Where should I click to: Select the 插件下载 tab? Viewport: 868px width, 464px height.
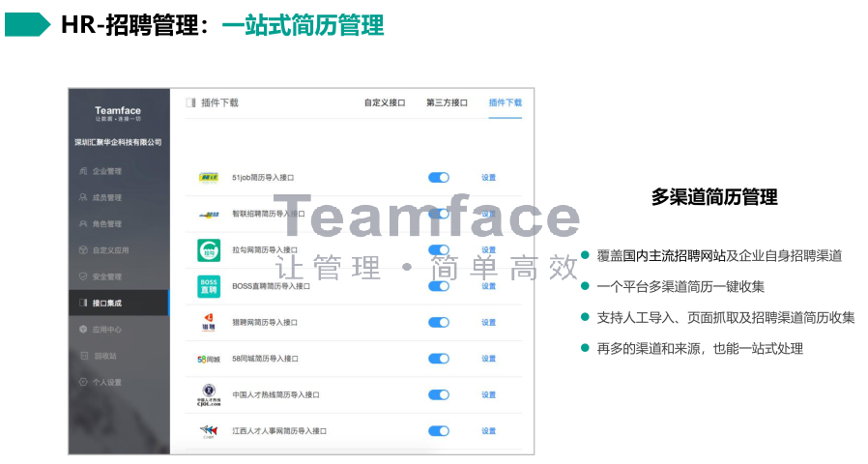[506, 102]
